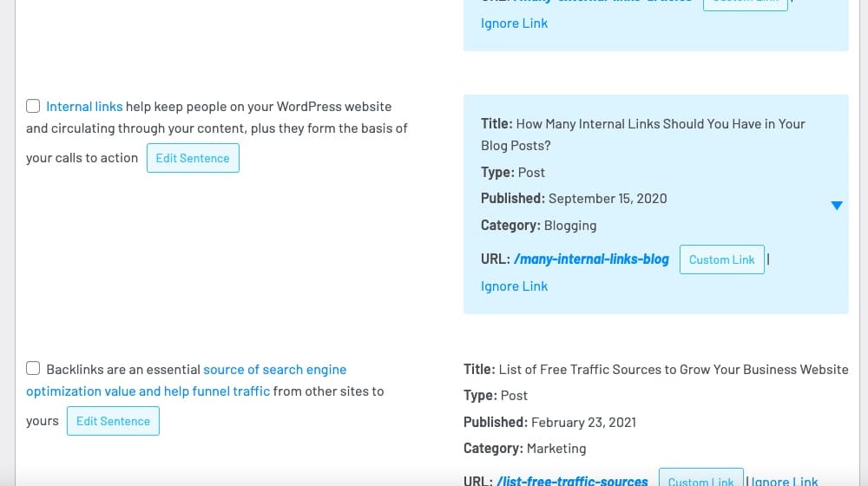
Task: Click the 'Internal links' anchor text
Action: pyautogui.click(x=84, y=106)
